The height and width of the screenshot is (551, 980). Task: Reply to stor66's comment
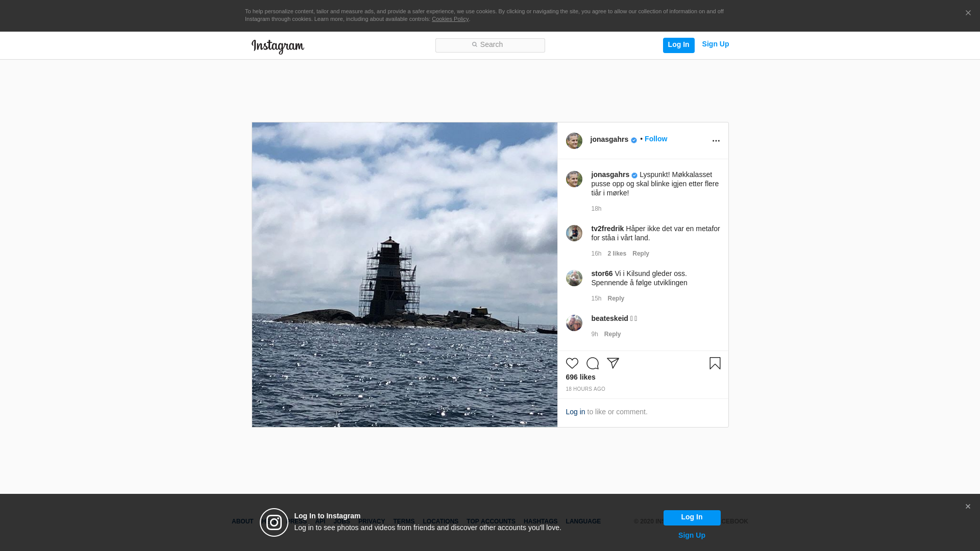tap(616, 298)
